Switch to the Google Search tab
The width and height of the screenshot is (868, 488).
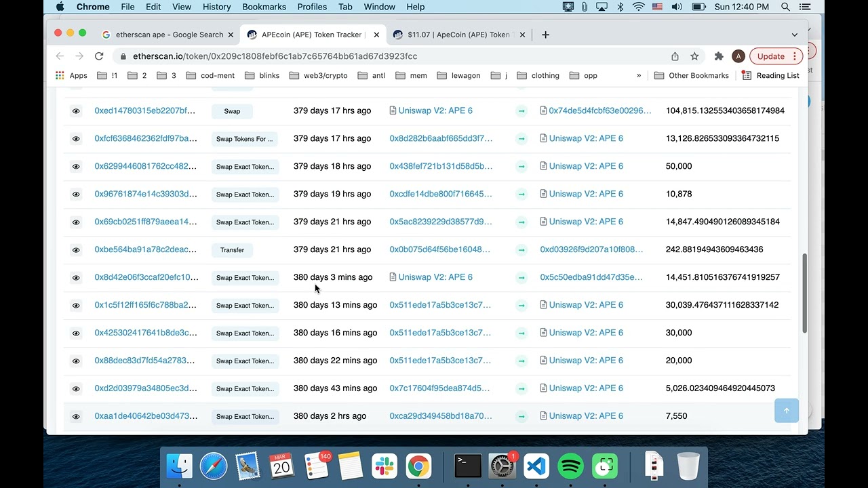coord(168,35)
